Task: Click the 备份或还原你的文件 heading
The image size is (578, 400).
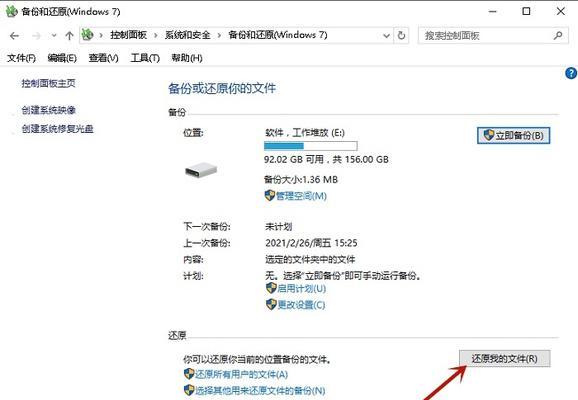Action: pyautogui.click(x=222, y=88)
